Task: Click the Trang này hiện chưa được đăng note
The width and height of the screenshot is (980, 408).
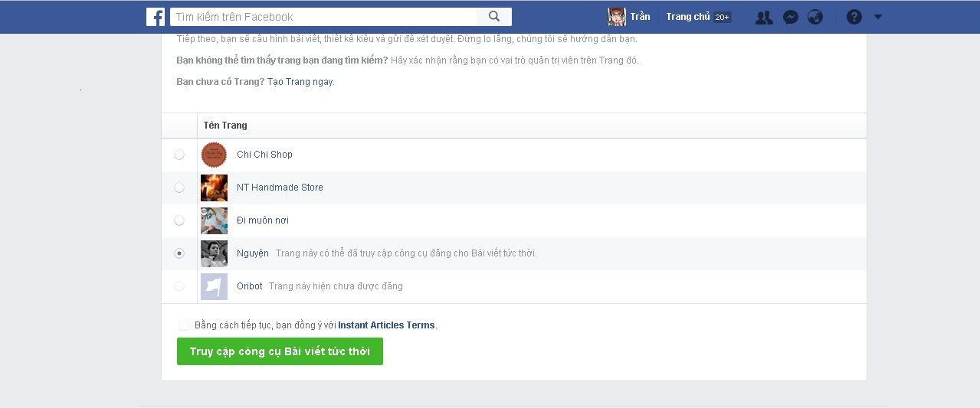Action: click(336, 286)
